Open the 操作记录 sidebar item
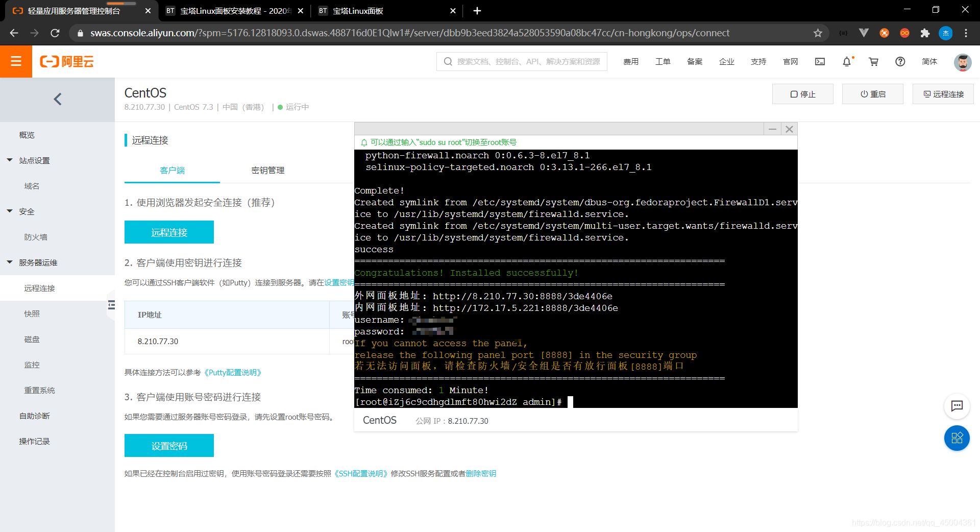Screen dimensions: 980x532 (x=35, y=441)
